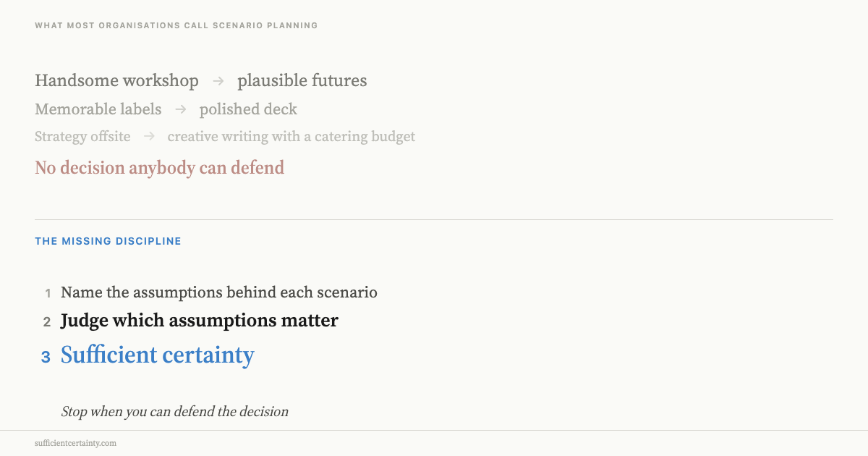Click 'creative writing with a catering budget'
Viewport: 868px width, 456px height.
point(292,136)
